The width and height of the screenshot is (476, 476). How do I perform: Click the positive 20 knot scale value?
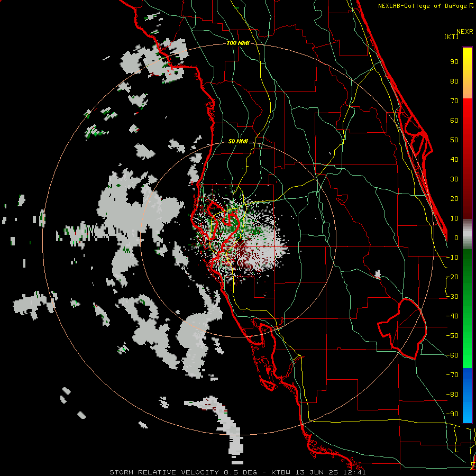(x=454, y=198)
